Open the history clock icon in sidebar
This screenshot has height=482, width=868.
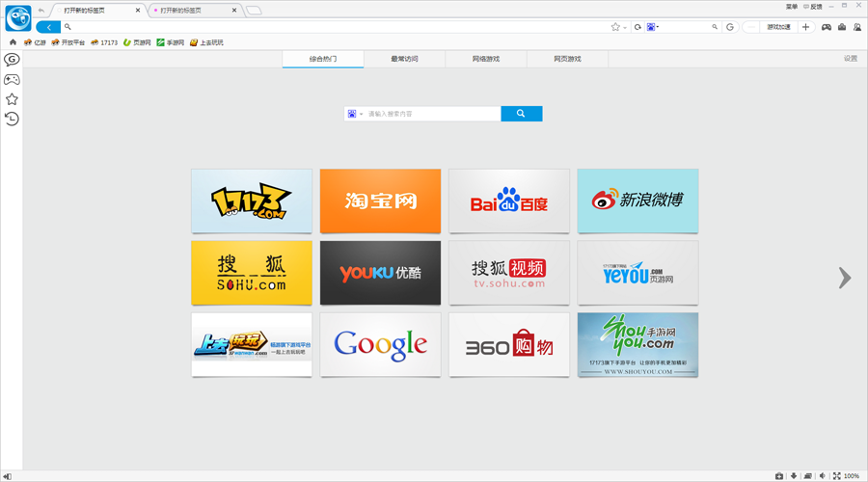point(12,119)
